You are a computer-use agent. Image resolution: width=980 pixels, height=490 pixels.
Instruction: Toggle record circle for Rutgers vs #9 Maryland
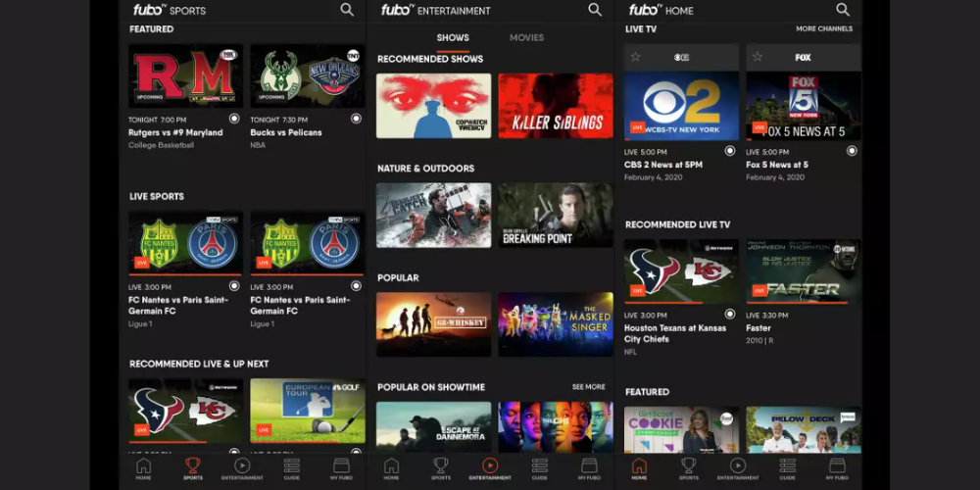[x=234, y=119]
